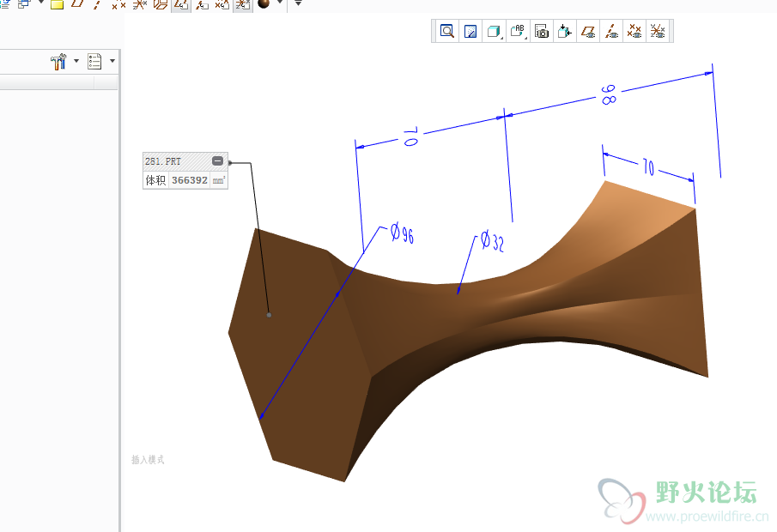777x532 pixels.
Task: Toggle datum plane display in graphics toolbar
Action: tap(588, 31)
